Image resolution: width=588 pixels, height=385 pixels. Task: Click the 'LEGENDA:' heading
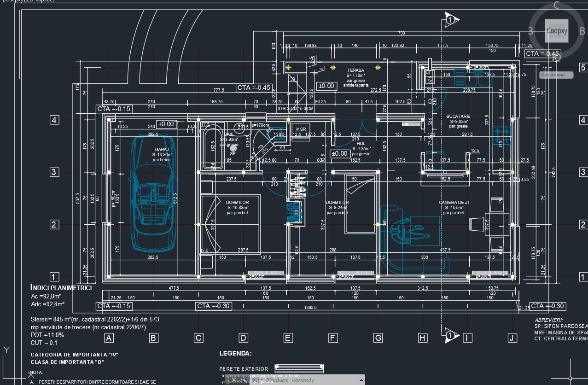[x=235, y=354]
